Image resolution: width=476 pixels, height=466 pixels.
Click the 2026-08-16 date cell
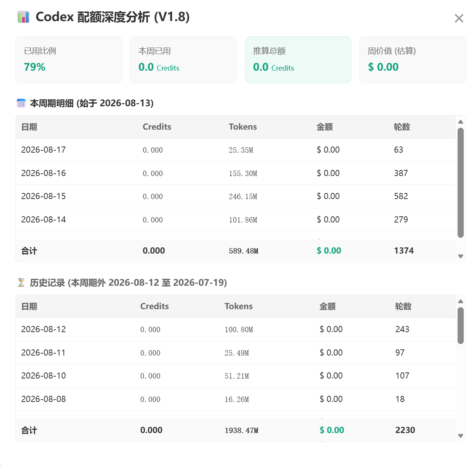tap(43, 173)
